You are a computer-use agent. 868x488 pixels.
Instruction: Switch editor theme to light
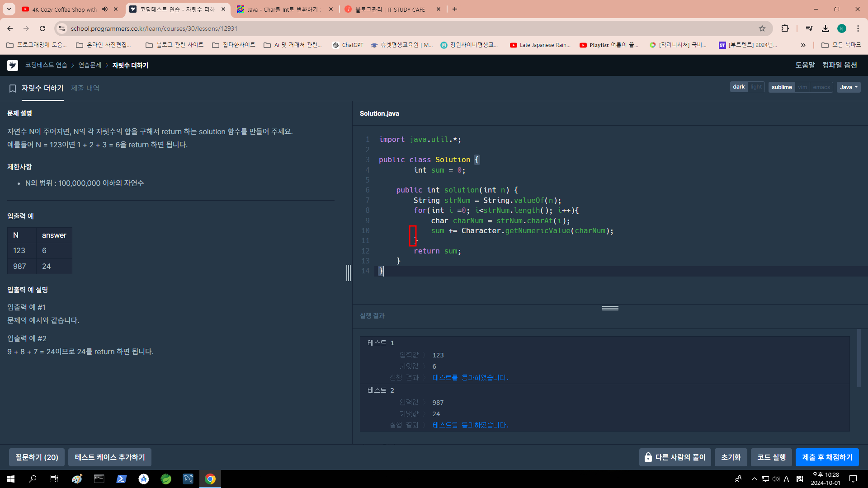(x=756, y=87)
